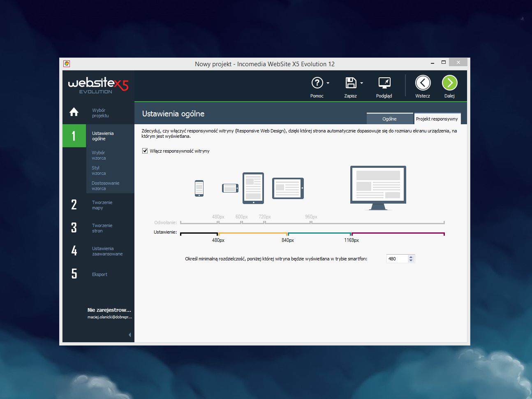Select the tablet landscape device icon
The image size is (532, 399).
[x=288, y=188]
